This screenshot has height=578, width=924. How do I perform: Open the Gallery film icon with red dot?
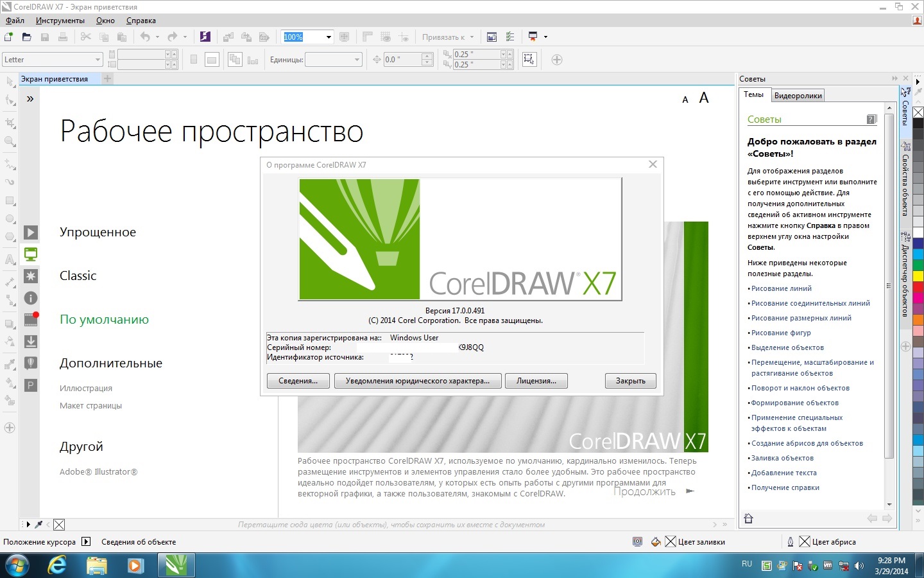(x=31, y=319)
